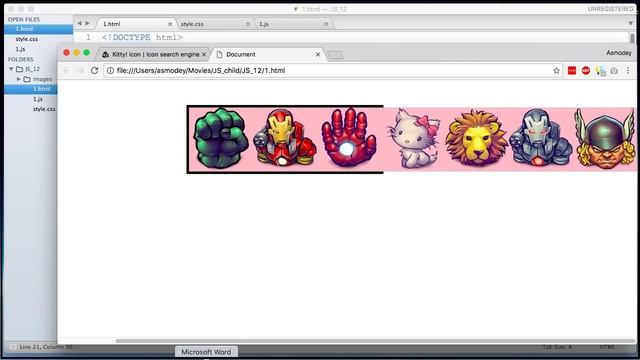Image resolution: width=640 pixels, height=360 pixels.
Task: Open the AdBlock extension icon
Action: pos(586,71)
